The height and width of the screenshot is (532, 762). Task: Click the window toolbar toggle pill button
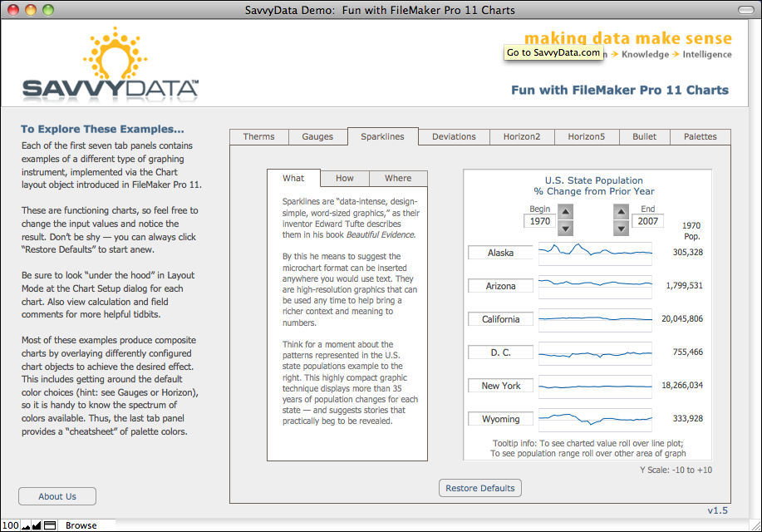tap(746, 10)
